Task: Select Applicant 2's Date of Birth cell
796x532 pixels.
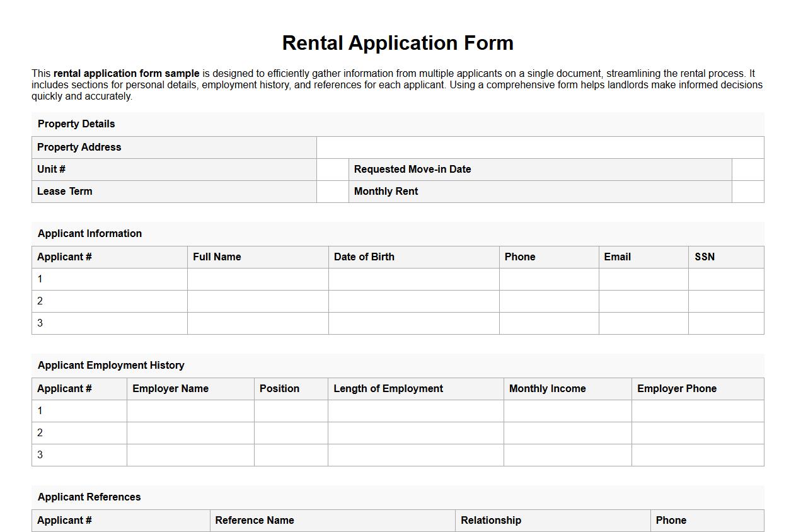Action: (x=413, y=301)
